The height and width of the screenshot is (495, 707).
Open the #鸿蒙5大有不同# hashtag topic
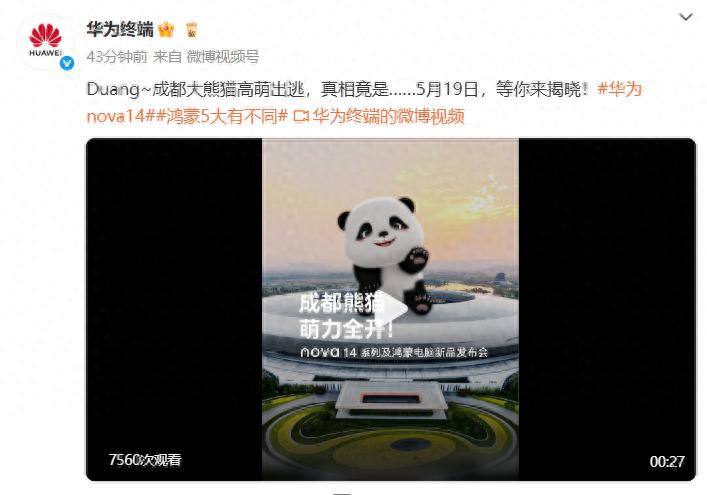221,116
